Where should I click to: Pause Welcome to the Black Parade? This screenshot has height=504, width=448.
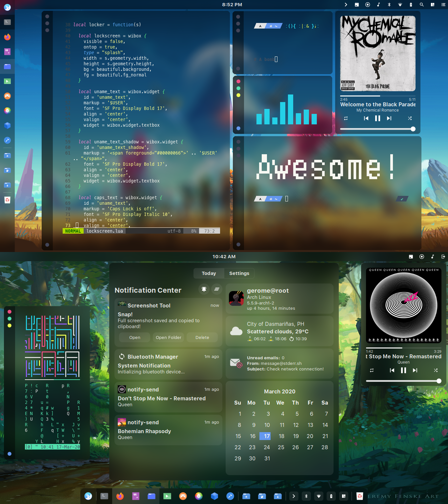pos(378,118)
